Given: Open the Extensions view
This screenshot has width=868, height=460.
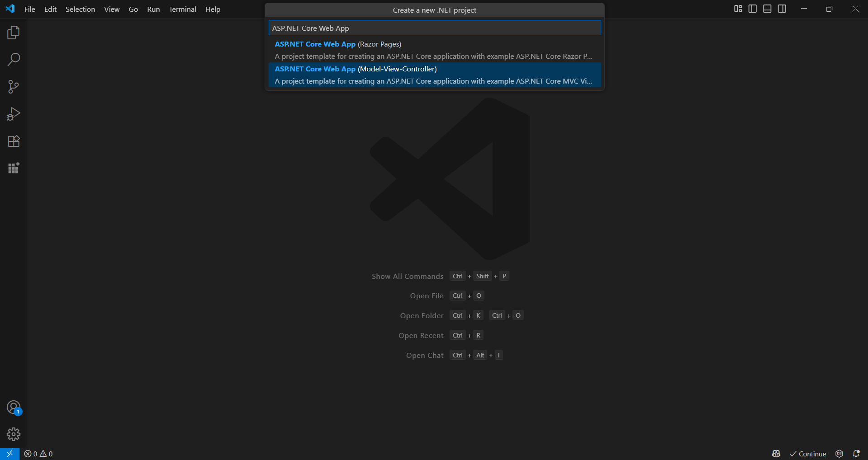Looking at the screenshot, I should pyautogui.click(x=14, y=141).
